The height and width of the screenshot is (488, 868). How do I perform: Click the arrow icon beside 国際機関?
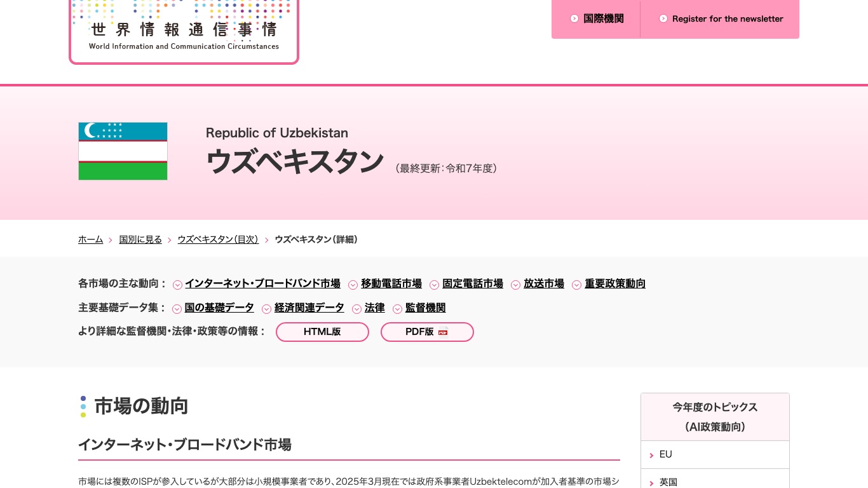(574, 18)
